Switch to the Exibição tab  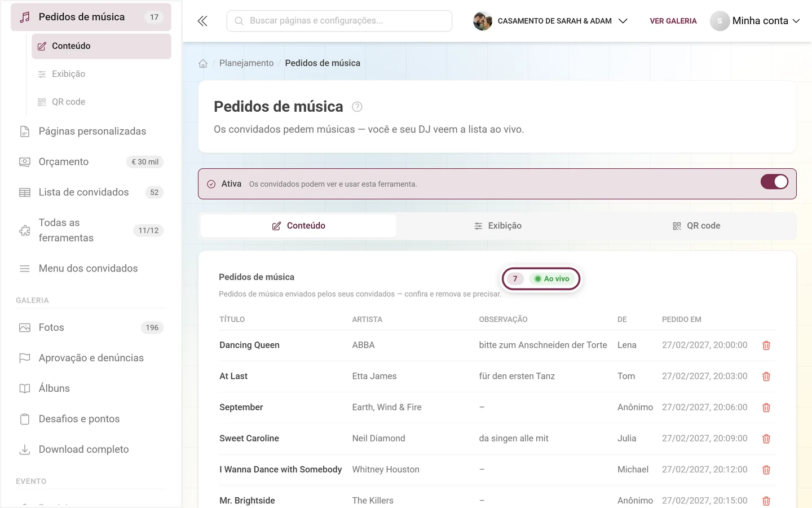coord(497,226)
